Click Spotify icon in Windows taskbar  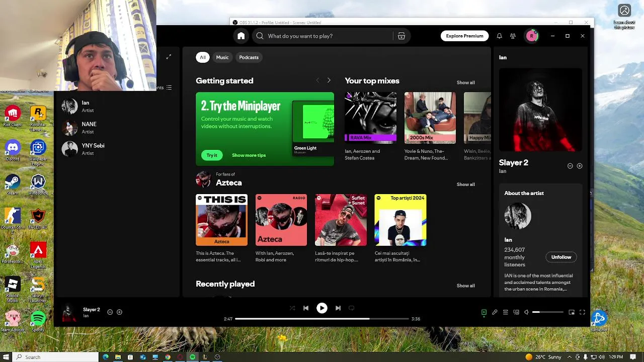click(x=192, y=357)
